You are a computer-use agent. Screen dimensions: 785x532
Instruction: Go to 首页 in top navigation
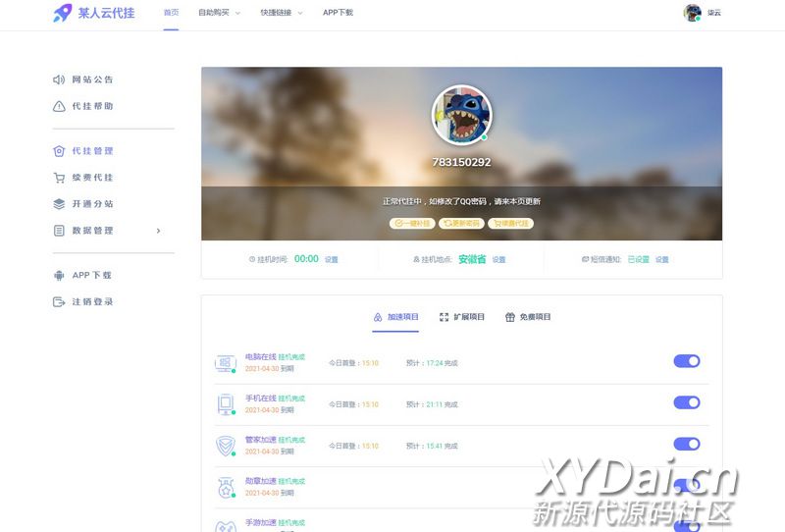click(171, 13)
